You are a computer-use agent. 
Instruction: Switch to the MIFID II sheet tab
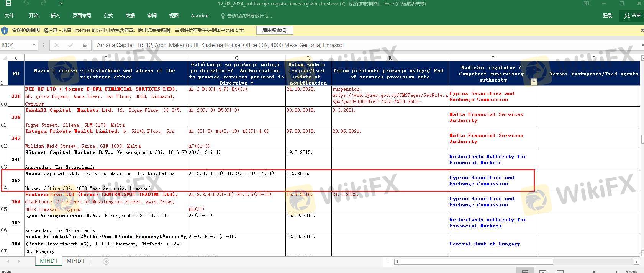76,261
